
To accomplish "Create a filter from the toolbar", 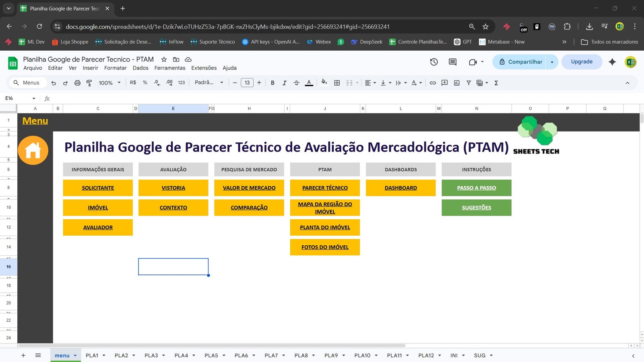I will [469, 82].
